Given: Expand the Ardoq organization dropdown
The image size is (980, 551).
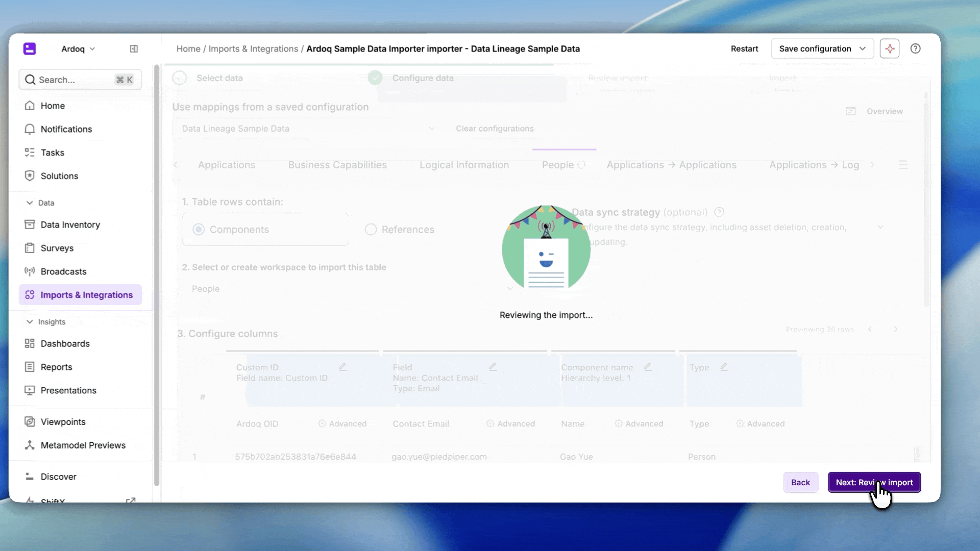Looking at the screenshot, I should [x=78, y=49].
